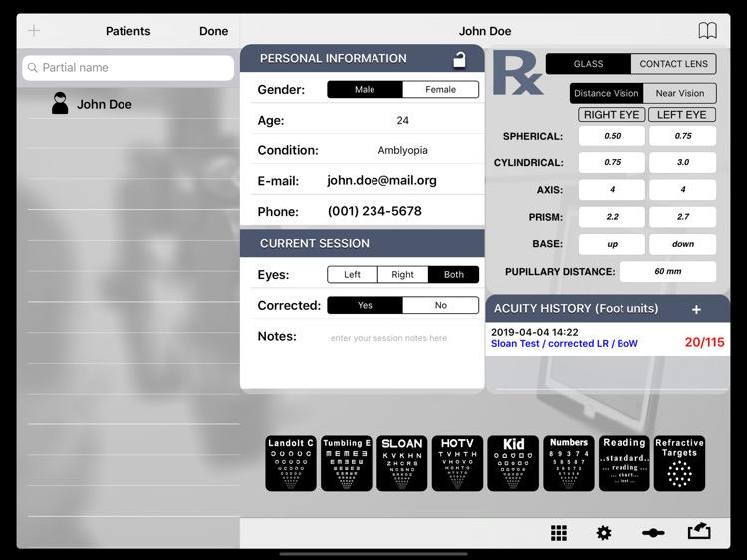Toggle the padlock in Personal Information header
747x560 pixels.
tap(459, 59)
